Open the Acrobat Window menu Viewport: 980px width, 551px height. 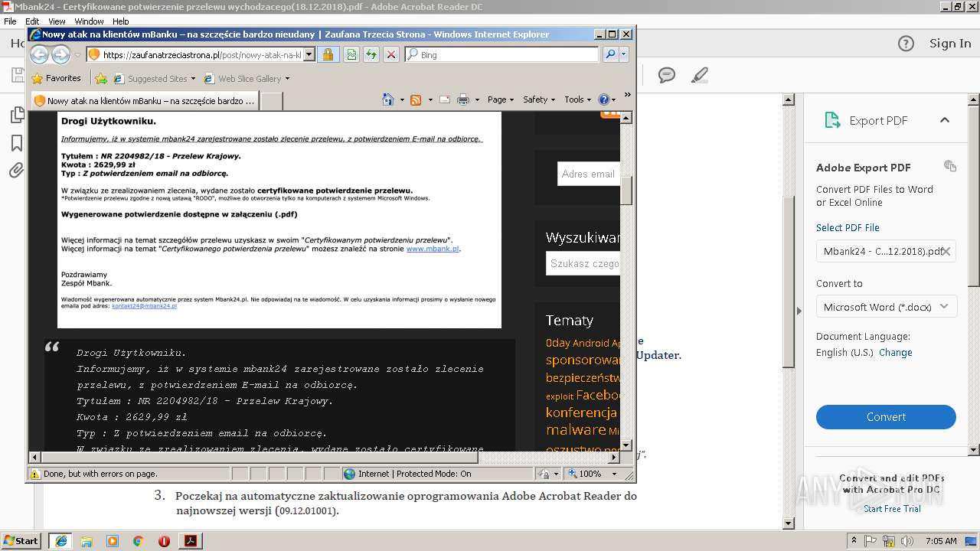(89, 21)
